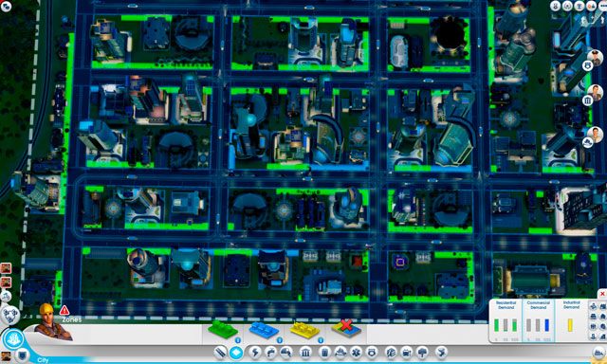Open the Police badge menu
The width and height of the screenshot is (607, 364).
click(372, 353)
